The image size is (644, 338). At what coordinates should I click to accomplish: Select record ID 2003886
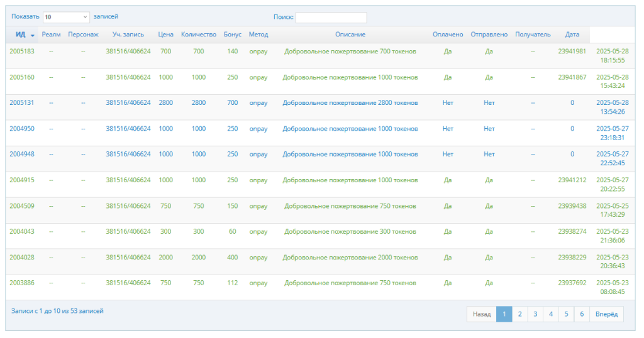22,283
